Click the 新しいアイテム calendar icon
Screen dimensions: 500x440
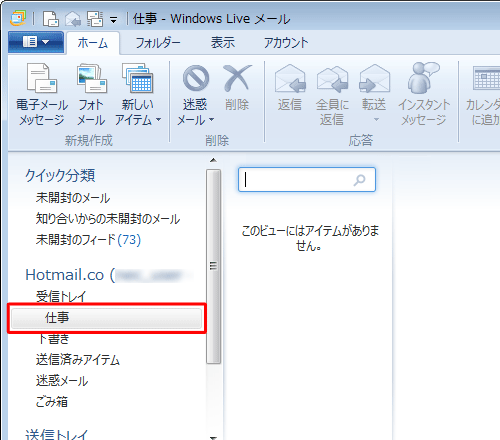click(x=138, y=79)
